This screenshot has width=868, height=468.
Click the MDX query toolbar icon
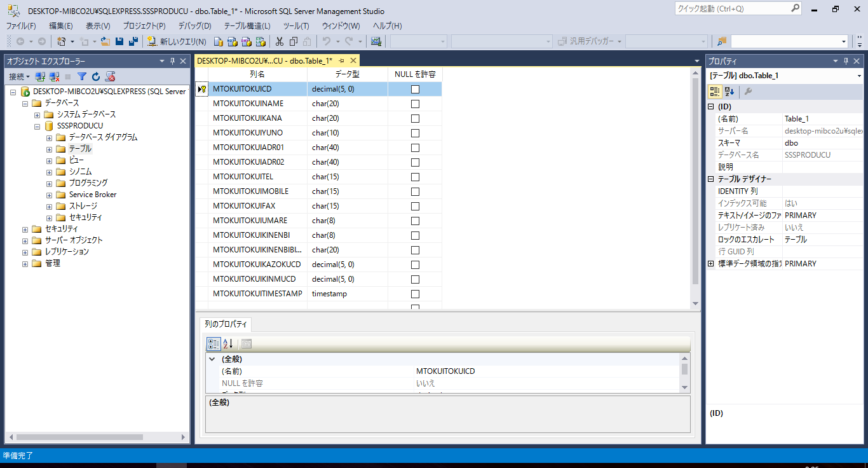tap(232, 41)
